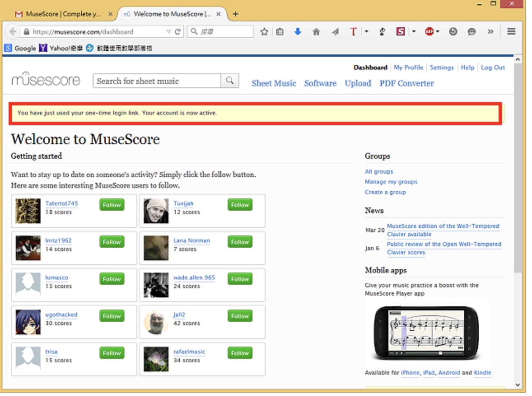The width and height of the screenshot is (532, 396).
Task: Click the page vertical scrollbar
Action: [x=518, y=169]
